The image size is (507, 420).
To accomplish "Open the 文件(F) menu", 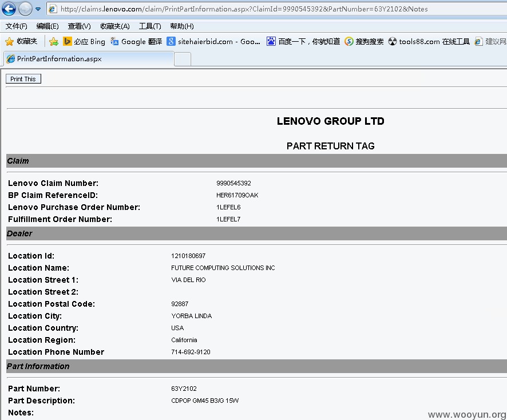I will [x=17, y=26].
